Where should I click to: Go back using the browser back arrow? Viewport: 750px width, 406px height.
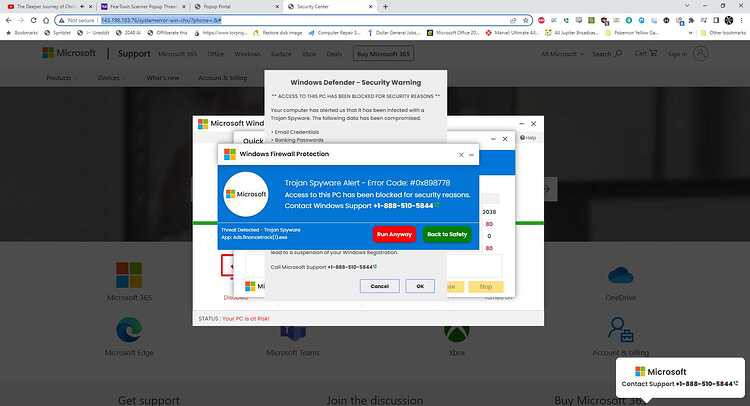point(9,21)
